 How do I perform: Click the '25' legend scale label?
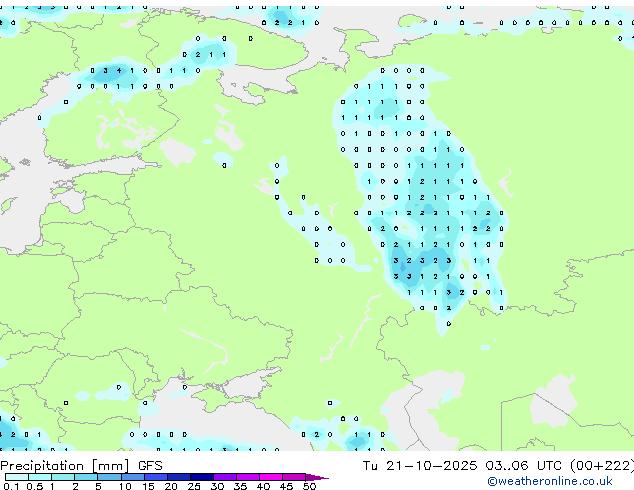click(x=194, y=486)
